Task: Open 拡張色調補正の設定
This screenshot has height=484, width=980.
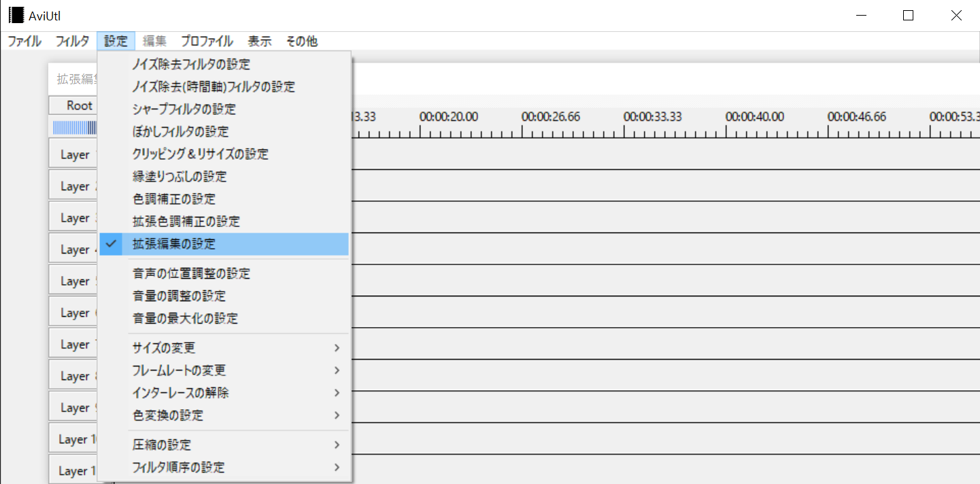Action: click(224, 222)
